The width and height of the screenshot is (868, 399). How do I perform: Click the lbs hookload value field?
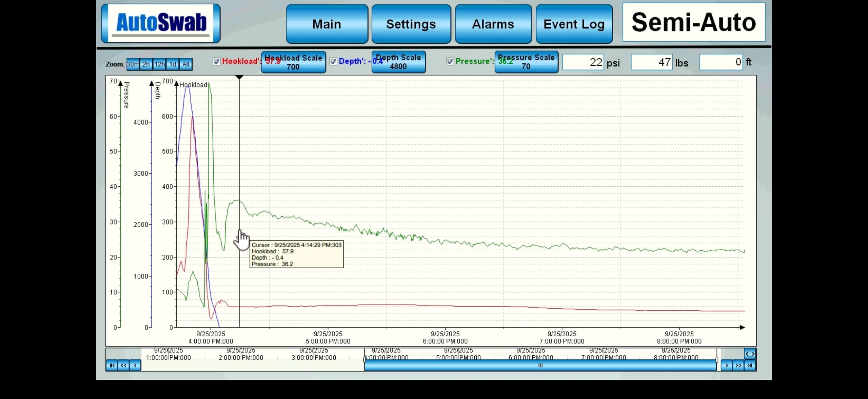click(652, 62)
